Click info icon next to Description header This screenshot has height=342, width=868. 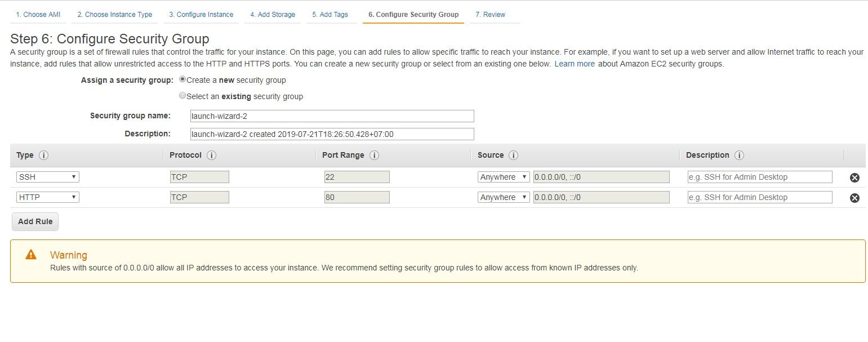point(739,156)
